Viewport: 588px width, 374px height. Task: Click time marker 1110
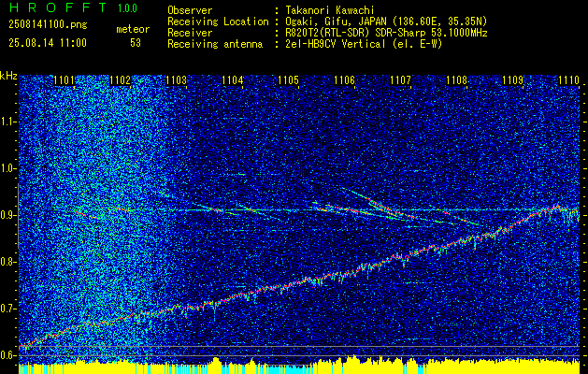pyautogui.click(x=569, y=80)
